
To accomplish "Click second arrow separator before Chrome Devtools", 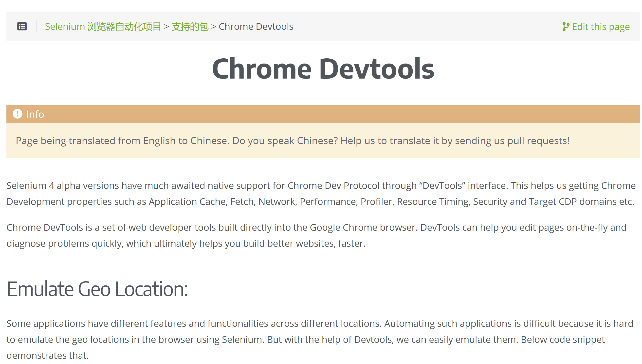I will [x=213, y=27].
